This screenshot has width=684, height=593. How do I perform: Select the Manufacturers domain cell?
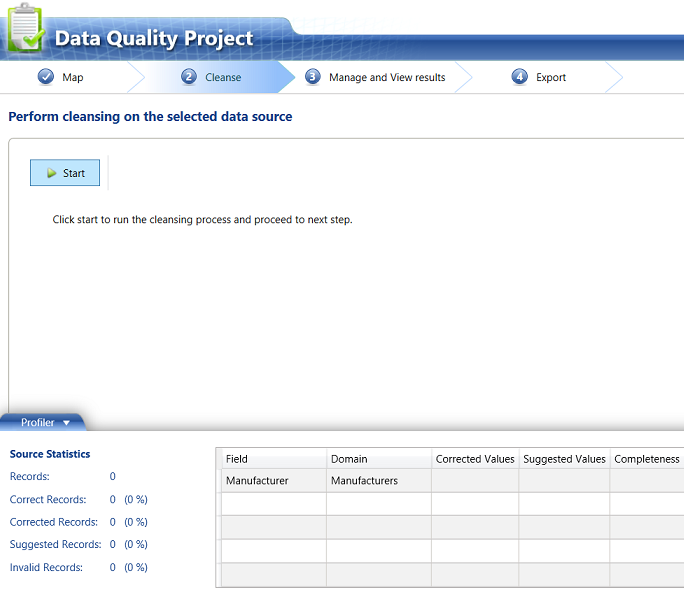tap(364, 481)
